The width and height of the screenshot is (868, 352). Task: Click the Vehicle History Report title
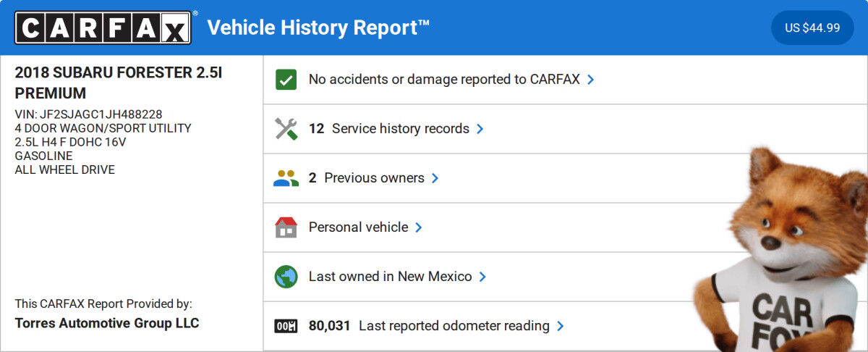(x=318, y=28)
